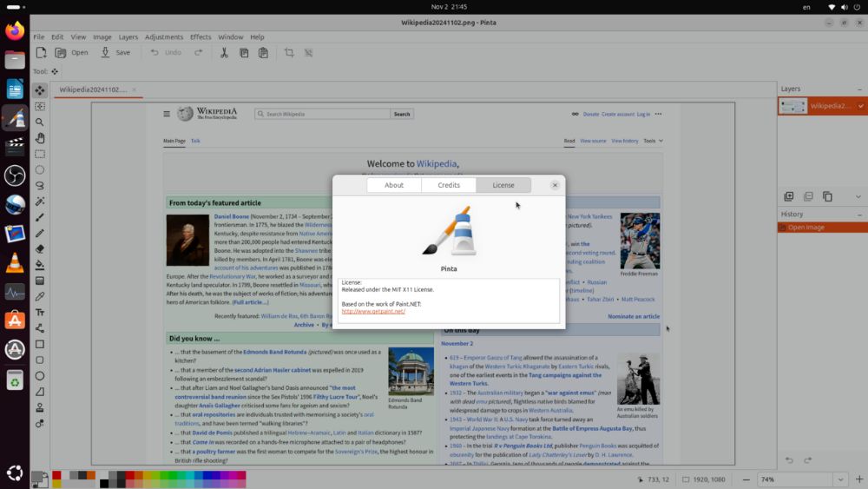Select the Eraser tool

pyautogui.click(x=40, y=249)
